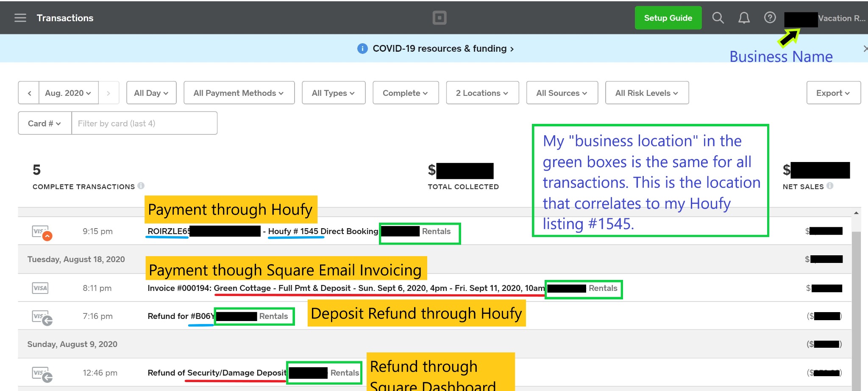Viewport: 868px width, 391px height.
Task: Click the COVID-19 banner info icon
Action: click(x=362, y=49)
